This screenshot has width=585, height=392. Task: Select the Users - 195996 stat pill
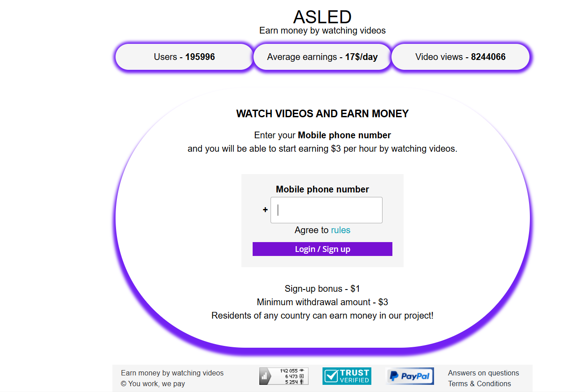[183, 57]
